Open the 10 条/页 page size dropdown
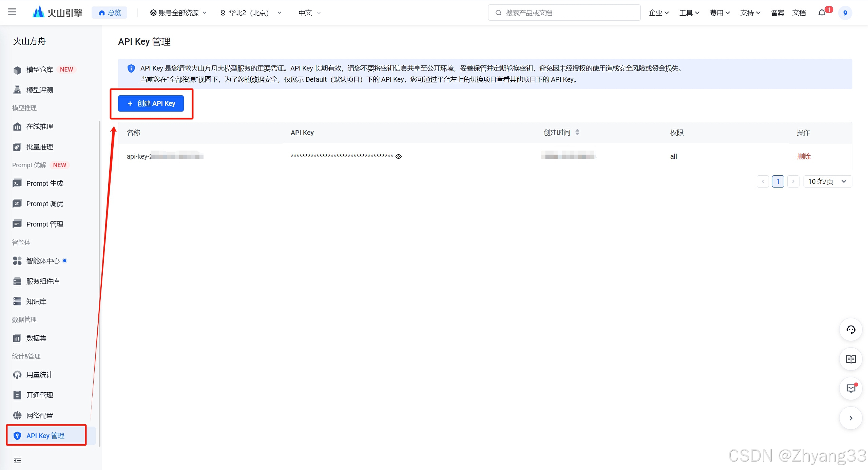 [x=827, y=181]
